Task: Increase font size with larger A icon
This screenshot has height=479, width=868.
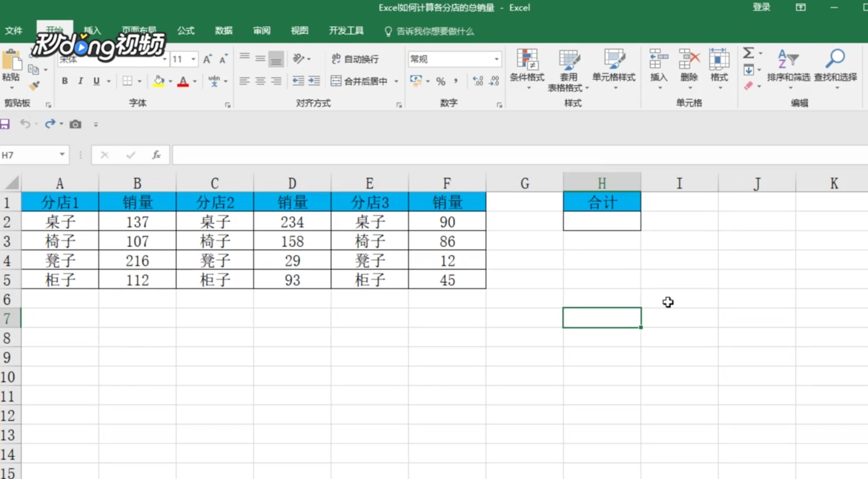Action: coord(207,59)
